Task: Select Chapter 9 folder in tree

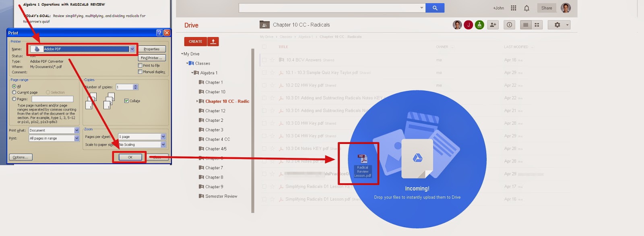Action: (214, 187)
